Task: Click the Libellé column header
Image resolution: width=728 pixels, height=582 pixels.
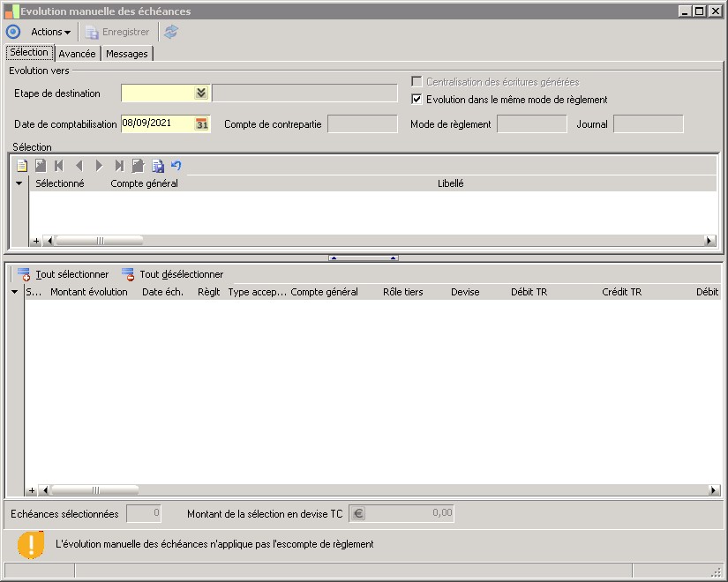Action: click(x=450, y=183)
